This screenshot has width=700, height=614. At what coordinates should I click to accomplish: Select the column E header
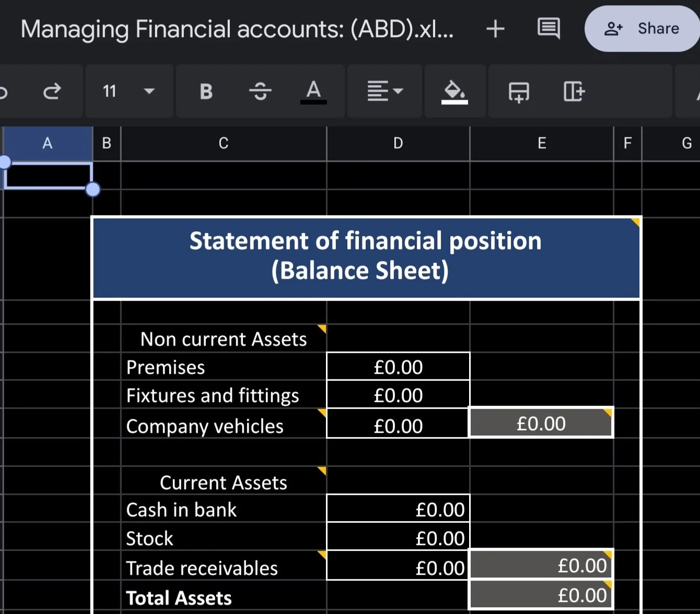click(541, 143)
